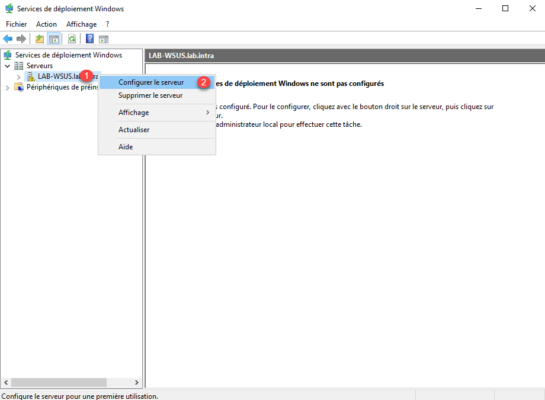Image resolution: width=545 pixels, height=400 pixels.
Task: Click the LAB-WSUS server warning icon
Action: (31, 76)
